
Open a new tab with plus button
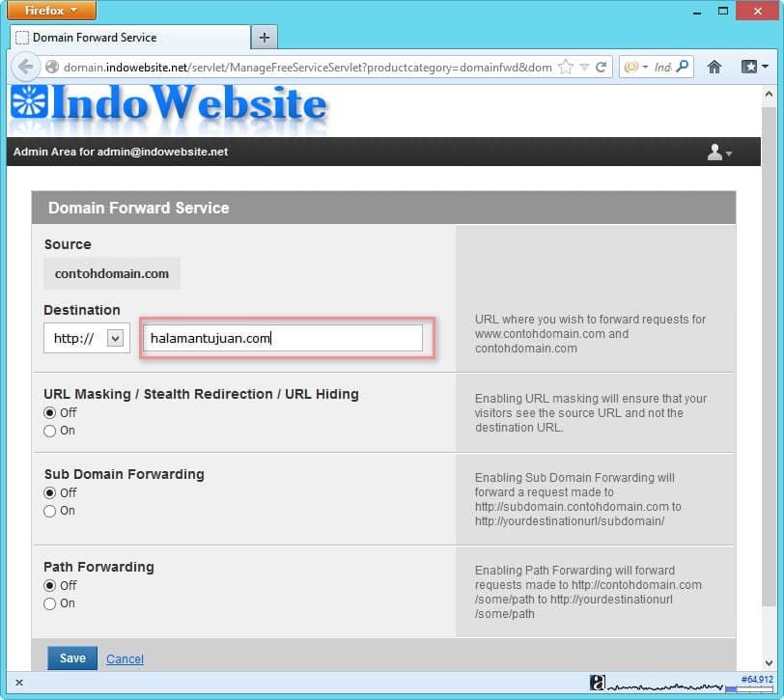click(x=265, y=38)
